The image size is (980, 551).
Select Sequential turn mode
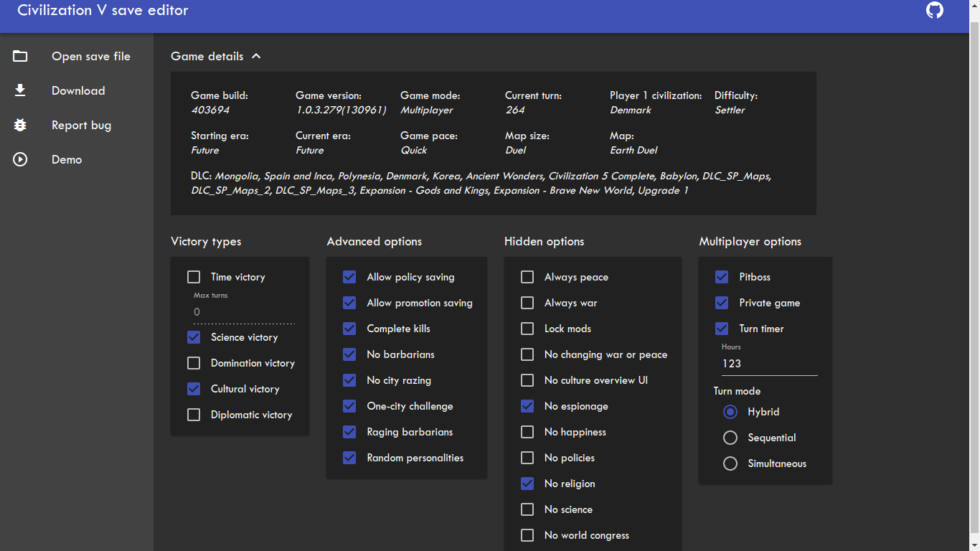[730, 438]
